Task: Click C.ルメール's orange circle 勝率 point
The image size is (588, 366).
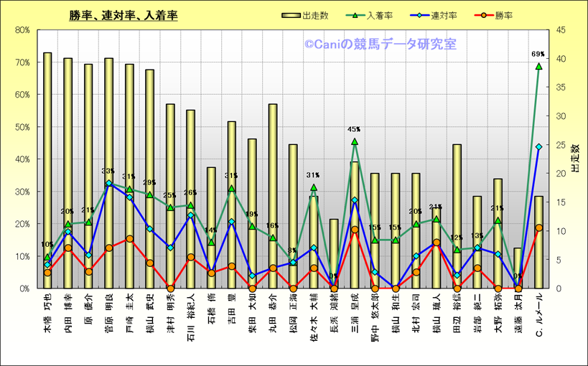Action: pos(538,227)
